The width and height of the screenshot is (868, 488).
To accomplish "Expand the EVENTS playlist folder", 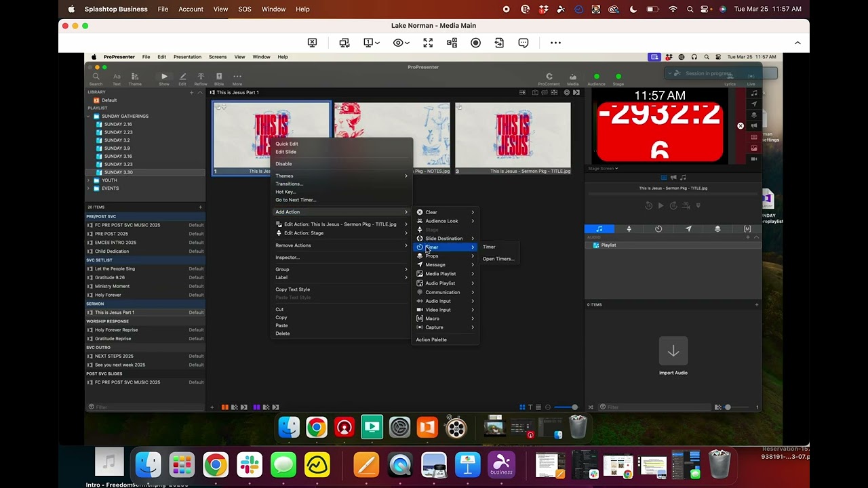I will (88, 188).
